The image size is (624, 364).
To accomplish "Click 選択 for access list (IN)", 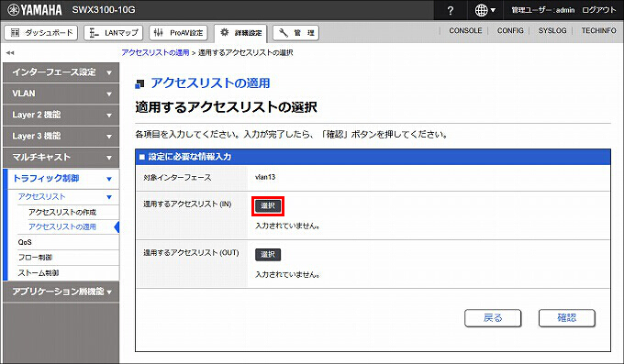I will 268,206.
